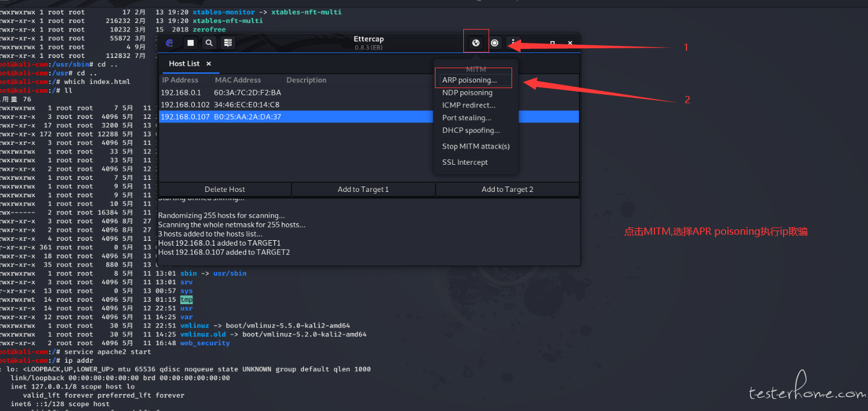The image size is (868, 411).
Task: Click log line '3 hosts added to the hosts list...'
Action: click(211, 234)
